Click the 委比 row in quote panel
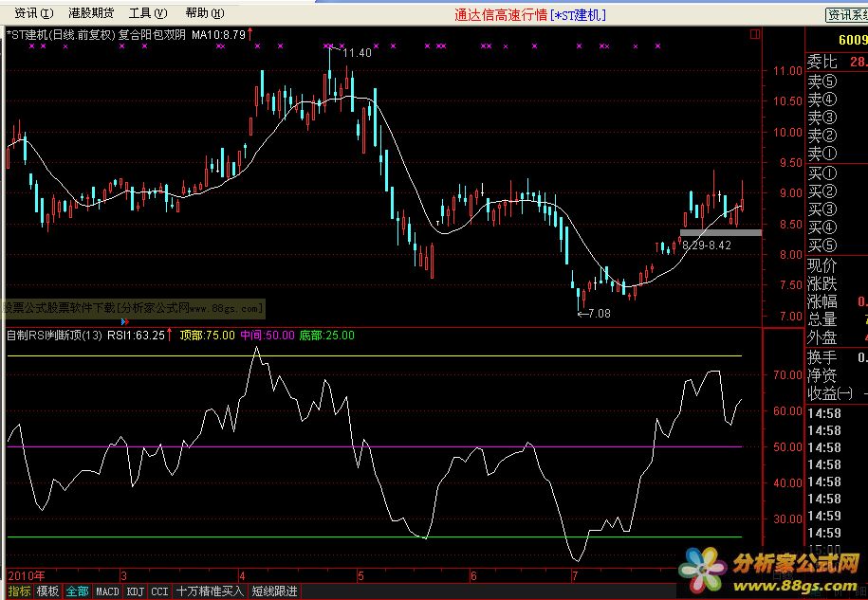The image size is (868, 600). tap(837, 62)
